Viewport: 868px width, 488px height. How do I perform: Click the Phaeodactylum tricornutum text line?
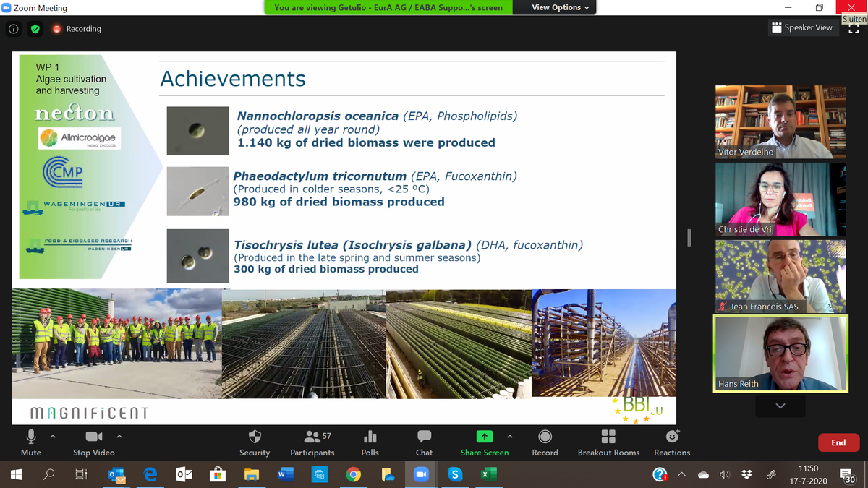tap(375, 176)
